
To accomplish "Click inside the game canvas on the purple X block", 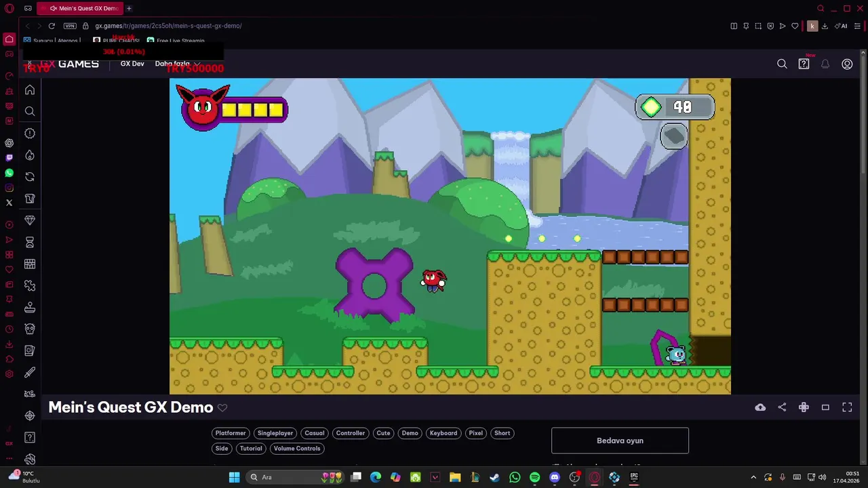I will (x=374, y=285).
